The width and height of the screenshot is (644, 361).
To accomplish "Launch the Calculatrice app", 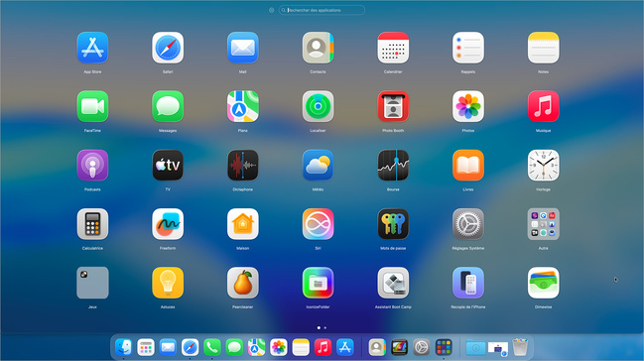I will coord(92,224).
